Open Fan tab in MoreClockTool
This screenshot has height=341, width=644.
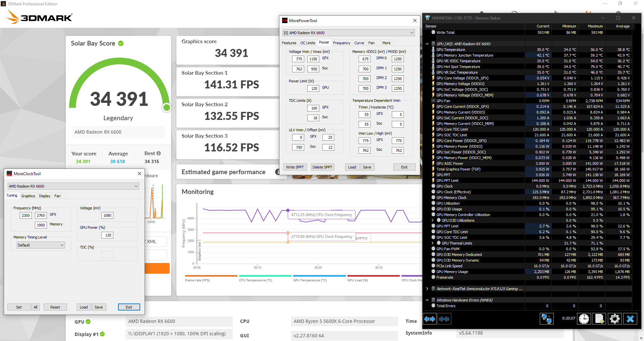[58, 196]
